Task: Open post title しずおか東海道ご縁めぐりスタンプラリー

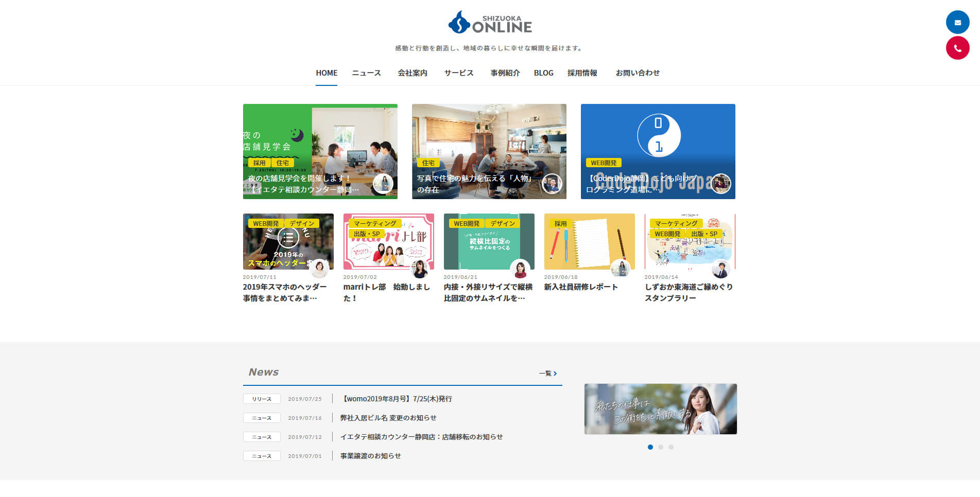Action: point(689,292)
